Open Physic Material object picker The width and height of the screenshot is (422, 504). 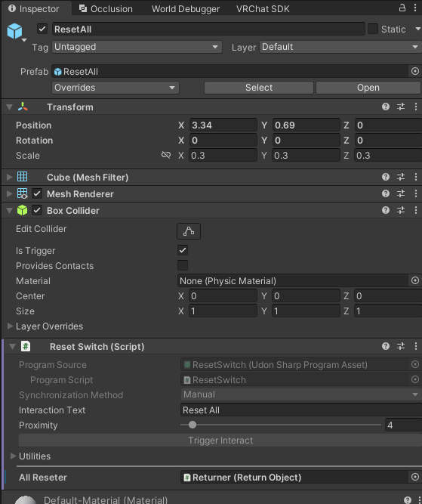[415, 280]
